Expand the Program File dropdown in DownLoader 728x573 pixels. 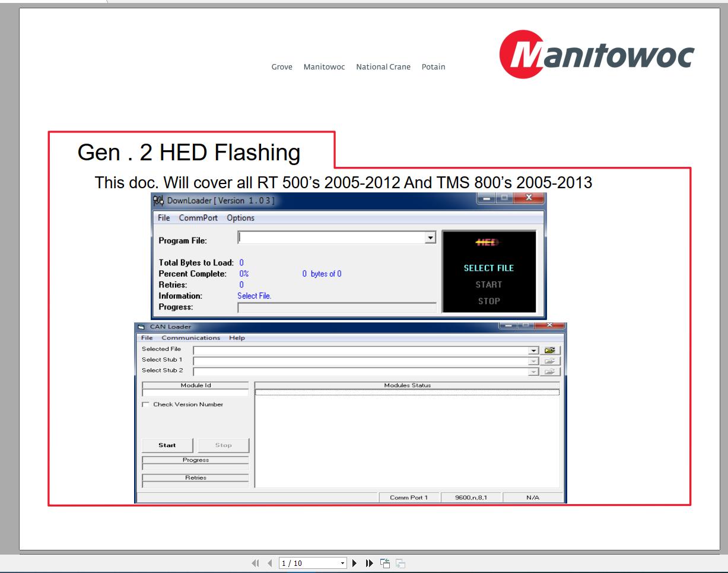431,238
